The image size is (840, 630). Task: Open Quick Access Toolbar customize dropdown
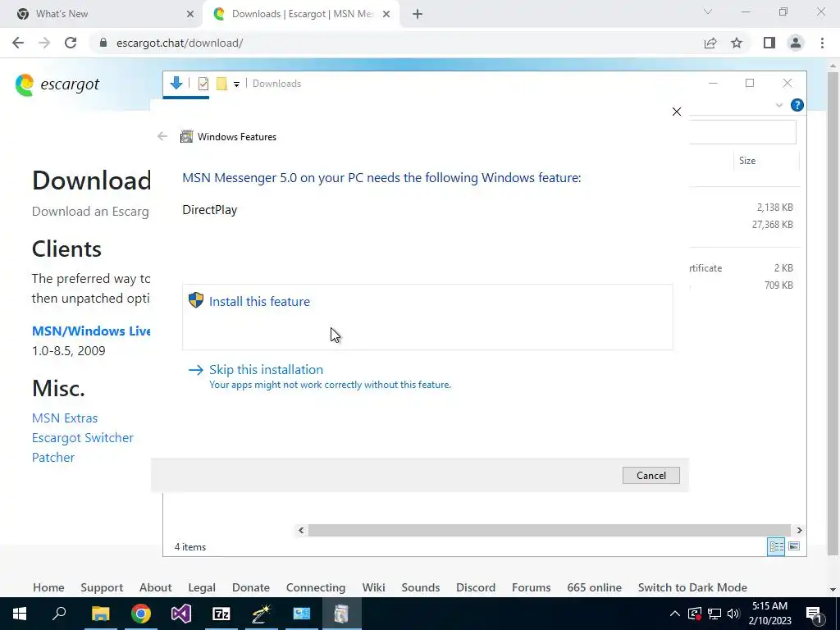tap(236, 84)
